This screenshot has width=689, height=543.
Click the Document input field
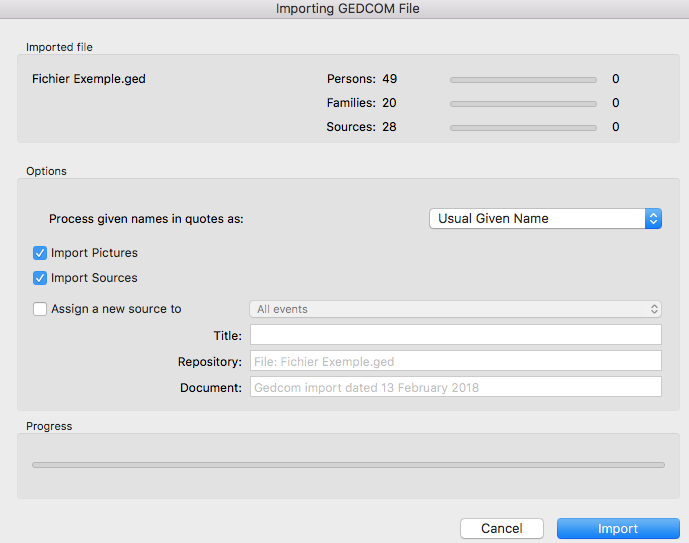coord(456,387)
